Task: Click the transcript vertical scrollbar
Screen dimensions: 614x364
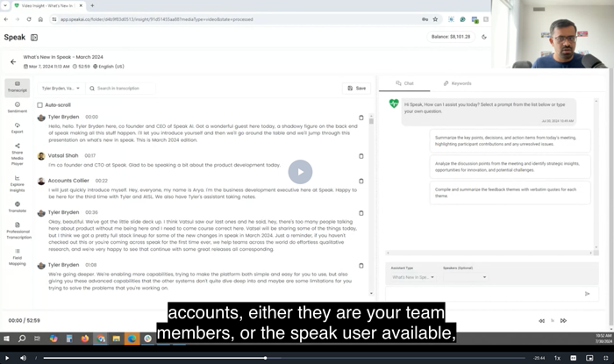Action: pyautogui.click(x=371, y=203)
